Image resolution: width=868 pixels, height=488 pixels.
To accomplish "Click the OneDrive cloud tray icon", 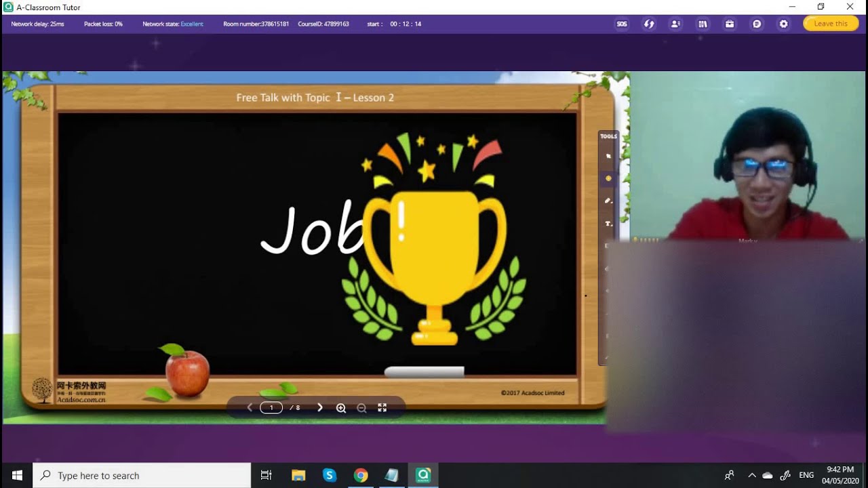I will (768, 475).
